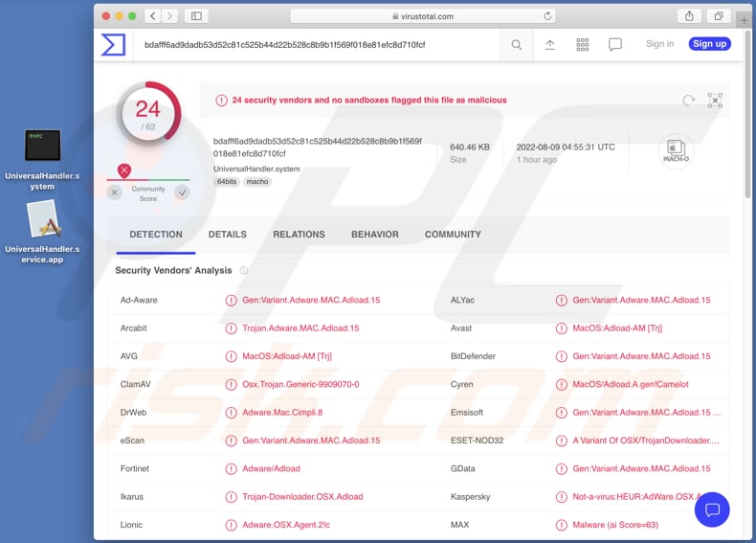Click Arcabit result Trojan.Adware.MAC.Adload.15

pyautogui.click(x=300, y=328)
